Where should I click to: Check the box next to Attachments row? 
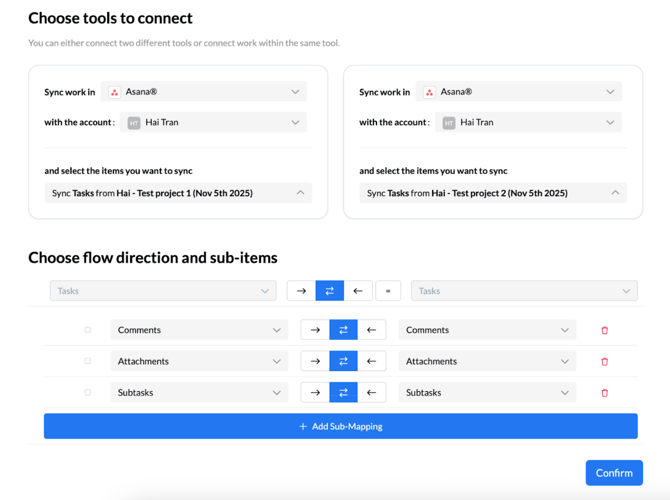coord(87,361)
